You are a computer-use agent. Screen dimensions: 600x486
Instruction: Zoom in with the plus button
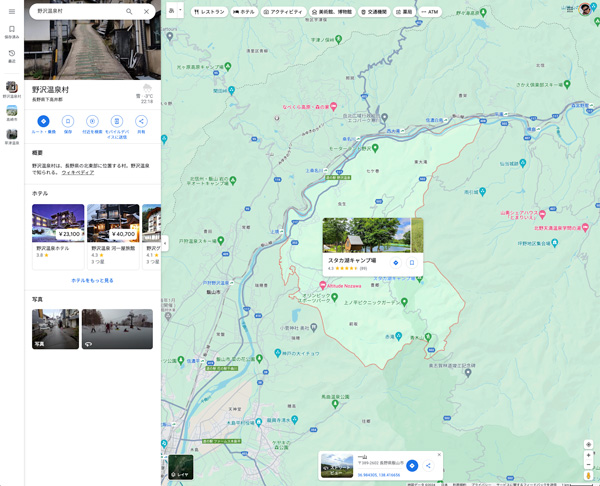pos(589,455)
